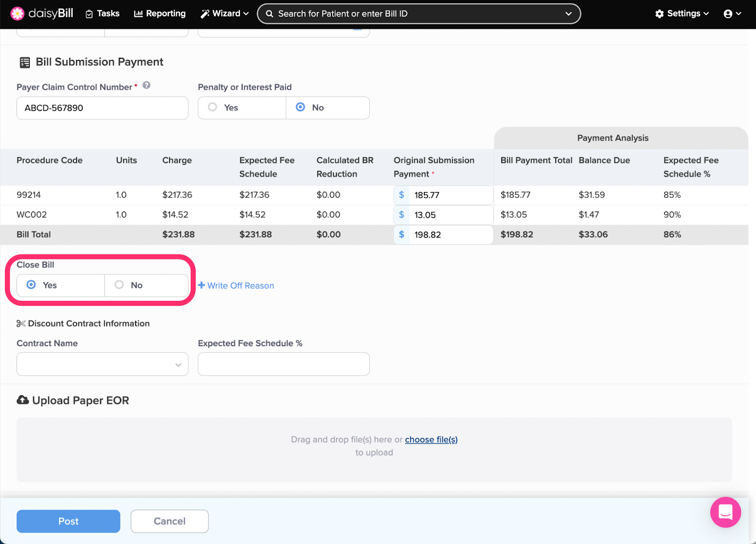Select Yes for Penalty or Interest Paid
The width and height of the screenshot is (756, 544).
coord(213,108)
